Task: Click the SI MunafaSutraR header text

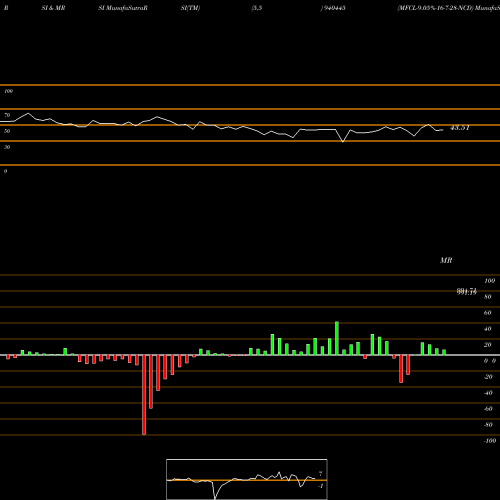Action: coord(123,8)
